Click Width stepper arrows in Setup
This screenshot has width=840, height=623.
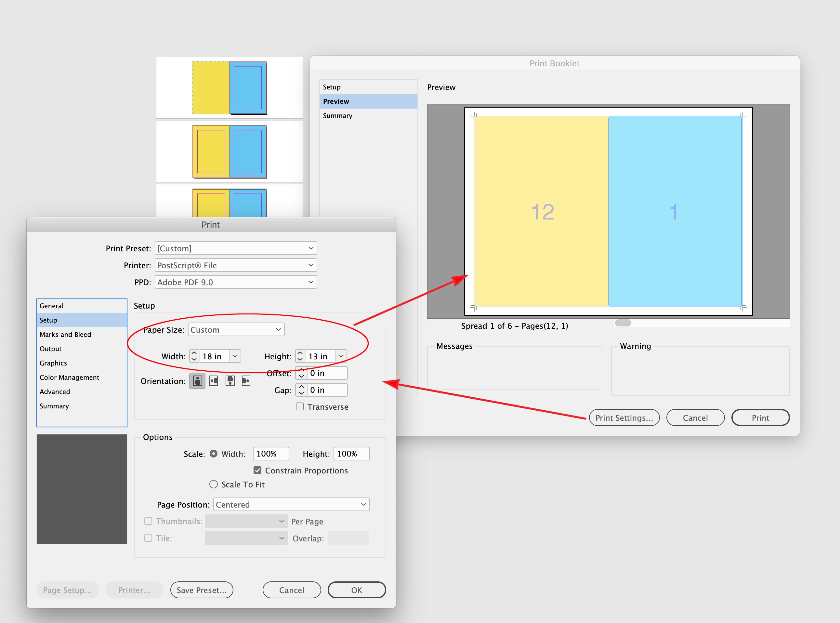[x=194, y=356]
